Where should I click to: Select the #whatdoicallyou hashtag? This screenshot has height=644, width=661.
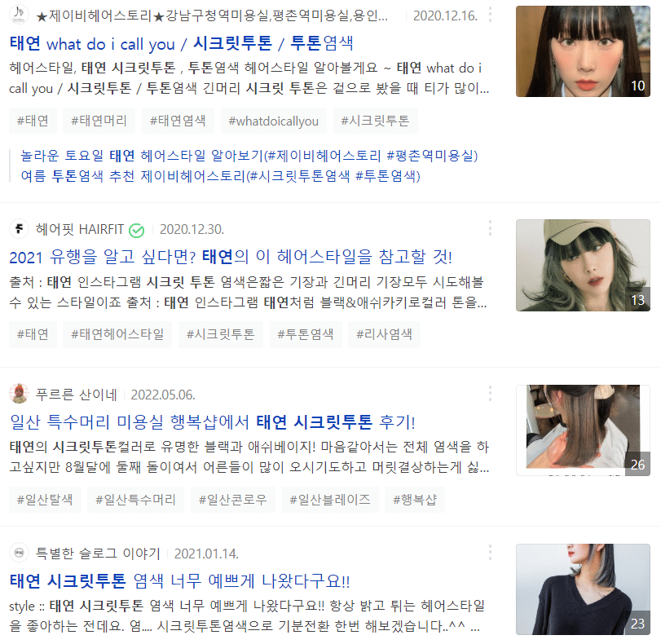(274, 121)
